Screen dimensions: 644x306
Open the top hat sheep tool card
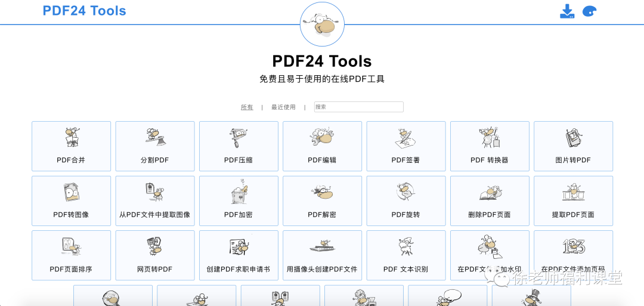(x=531, y=296)
